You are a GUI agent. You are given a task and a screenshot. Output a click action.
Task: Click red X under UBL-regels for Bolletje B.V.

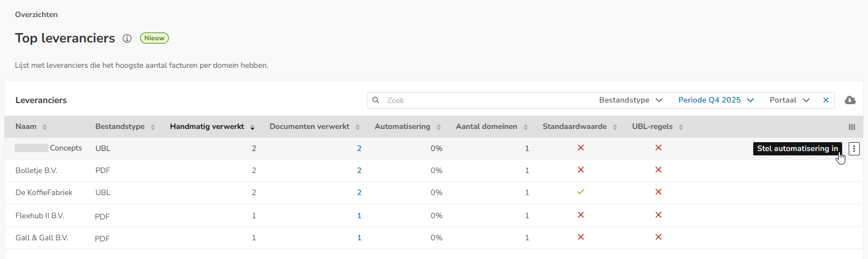[658, 170]
